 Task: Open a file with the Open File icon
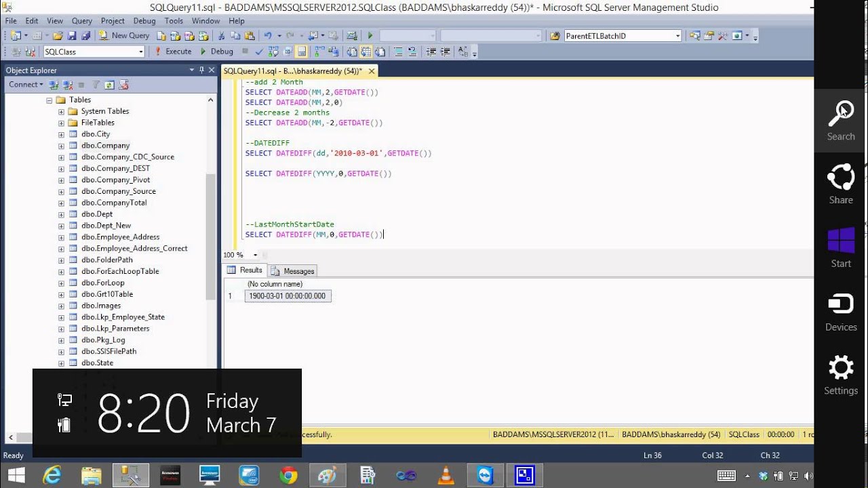(x=58, y=35)
